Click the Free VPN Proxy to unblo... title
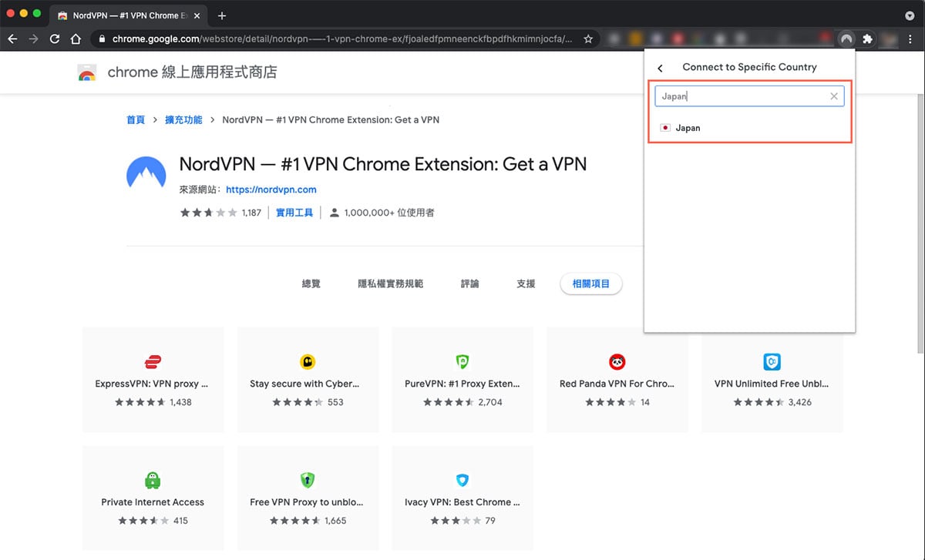This screenshot has width=925, height=560. 307,502
